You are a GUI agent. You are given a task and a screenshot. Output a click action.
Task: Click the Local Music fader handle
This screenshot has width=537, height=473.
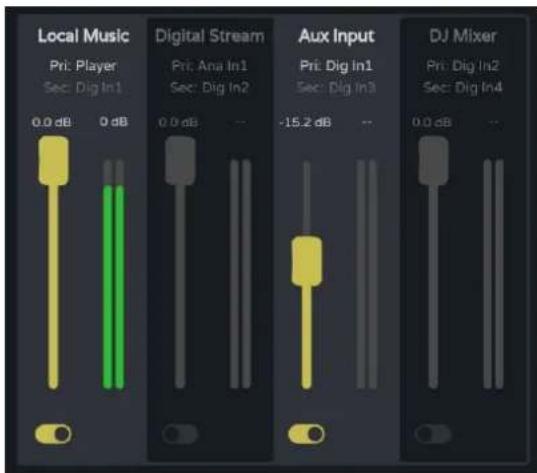click(x=53, y=161)
